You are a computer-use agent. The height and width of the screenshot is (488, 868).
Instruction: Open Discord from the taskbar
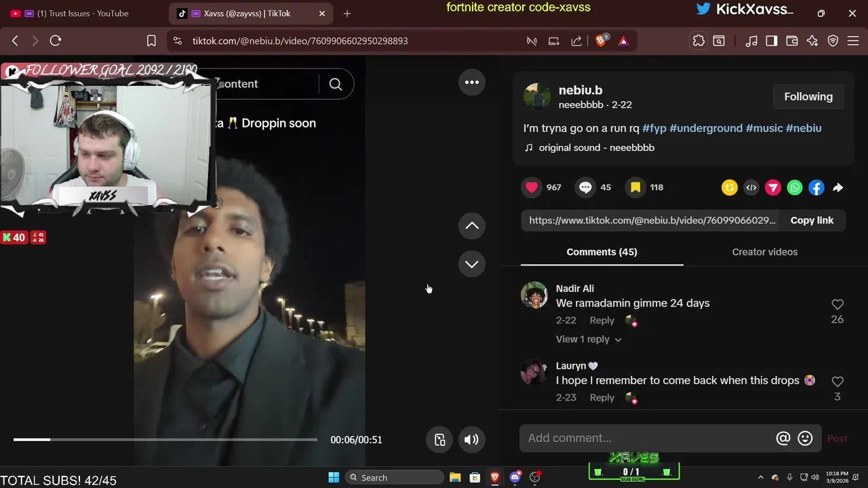click(515, 478)
